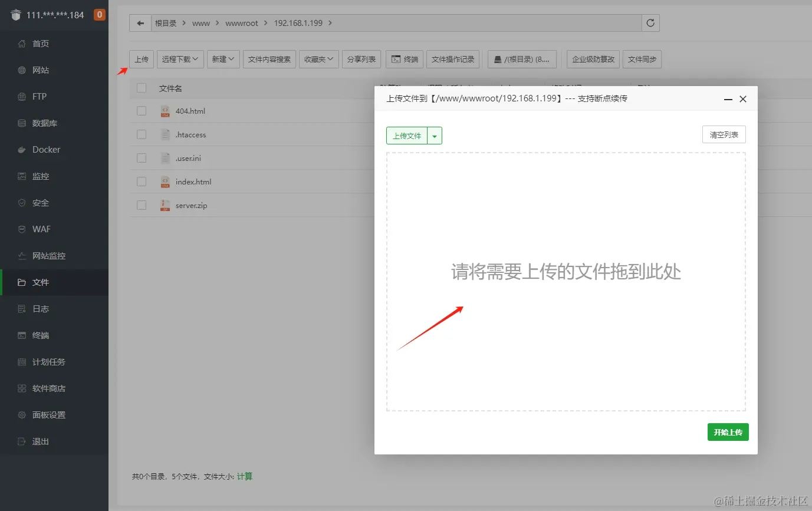Toggle the select-all checkbox in header
Viewport: 812px width, 511px height.
142,88
